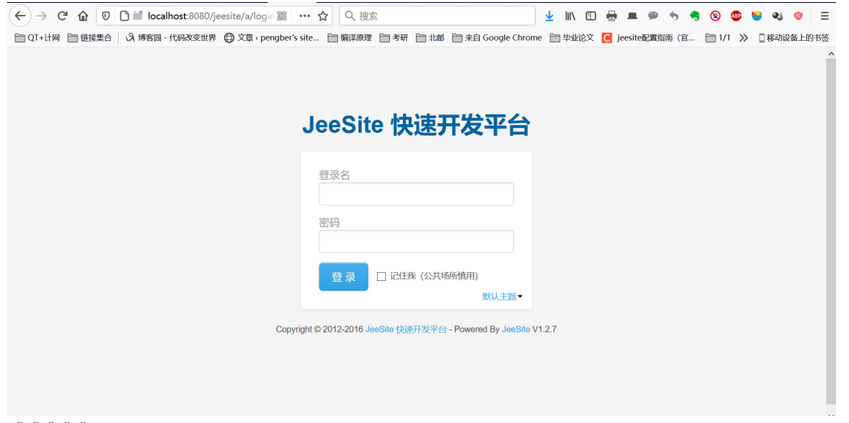Open the jeesite配置指南 bookmark

[x=649, y=38]
